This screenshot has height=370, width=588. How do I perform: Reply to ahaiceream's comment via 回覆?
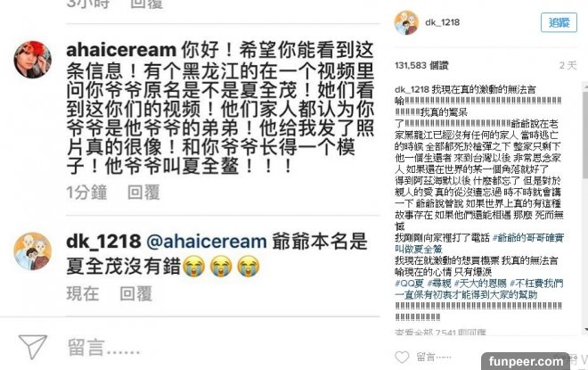143,193
